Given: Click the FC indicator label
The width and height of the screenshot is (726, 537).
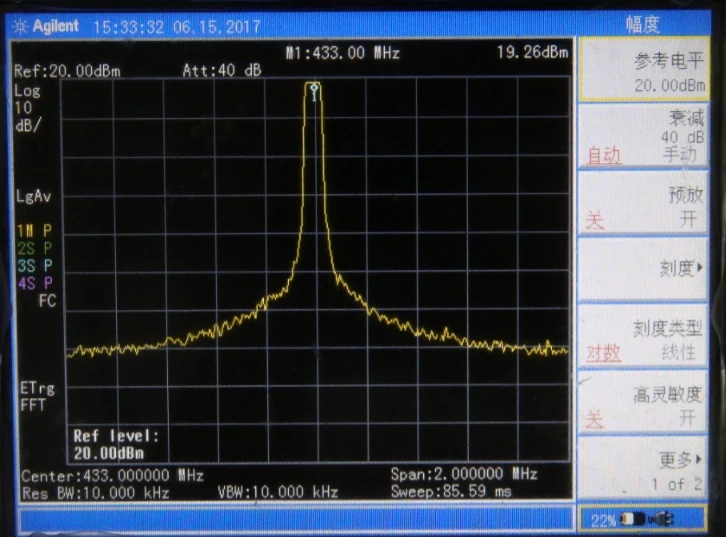Looking at the screenshot, I should tap(47, 301).
